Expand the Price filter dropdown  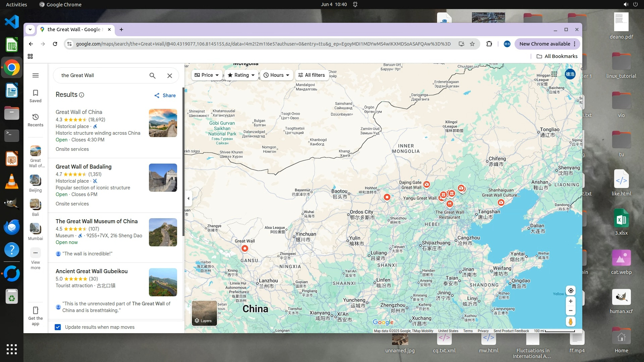207,75
